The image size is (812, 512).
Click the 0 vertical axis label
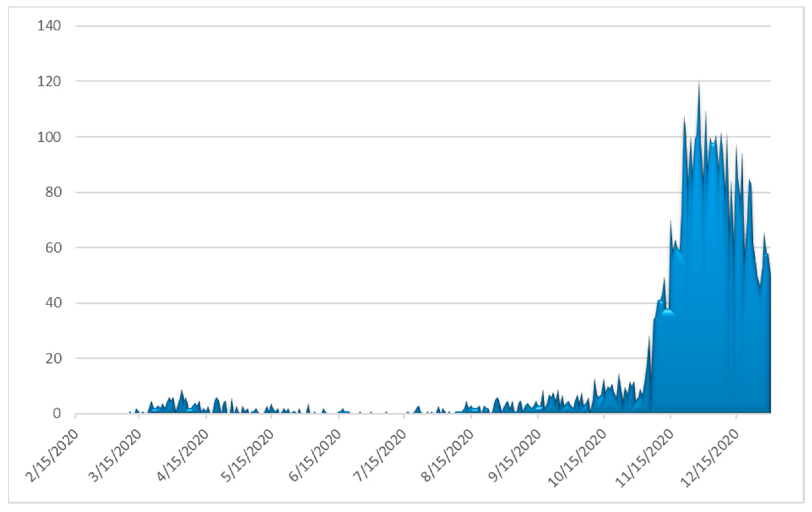(x=57, y=414)
